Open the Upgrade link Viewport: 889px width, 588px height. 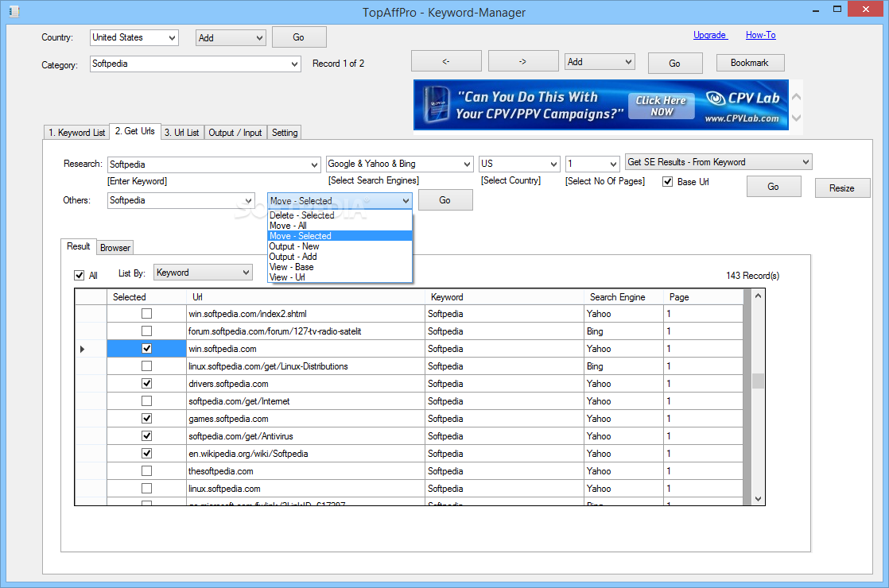pos(710,35)
